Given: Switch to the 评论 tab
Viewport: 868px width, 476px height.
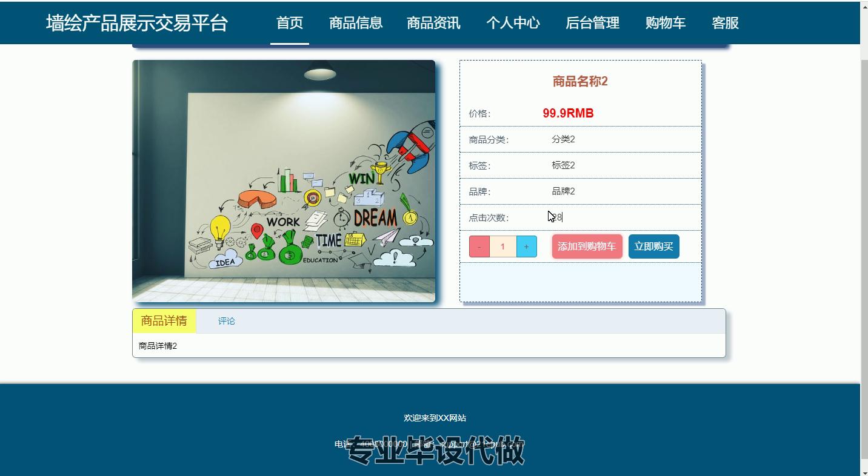Looking at the screenshot, I should click(x=227, y=321).
